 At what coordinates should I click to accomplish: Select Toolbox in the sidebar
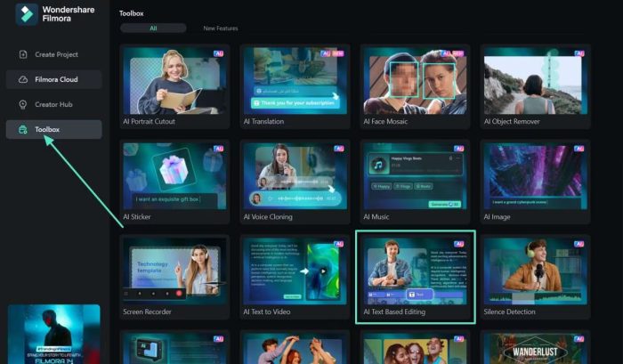(x=53, y=130)
